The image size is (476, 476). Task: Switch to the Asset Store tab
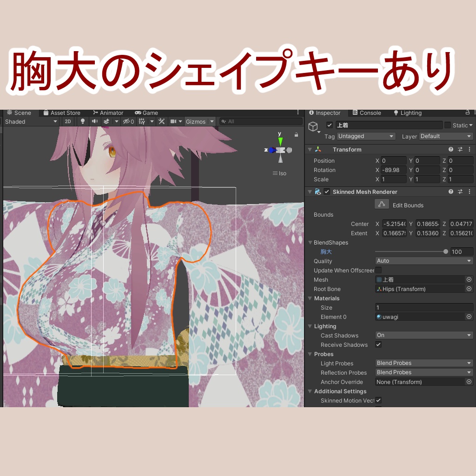click(x=62, y=112)
